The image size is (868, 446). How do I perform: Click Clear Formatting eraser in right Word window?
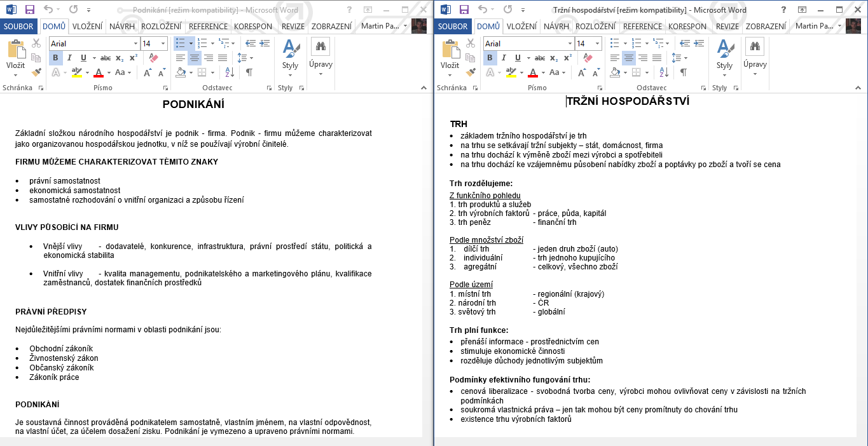click(587, 58)
